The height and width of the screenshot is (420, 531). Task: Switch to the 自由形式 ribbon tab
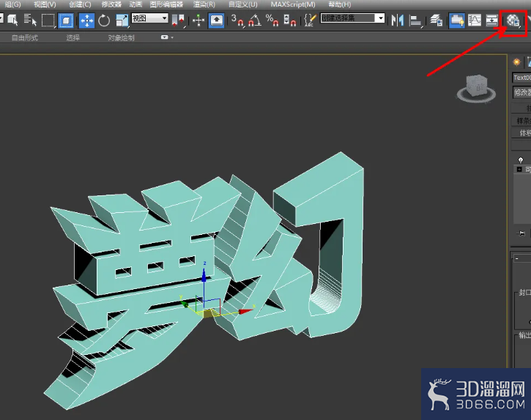point(25,37)
